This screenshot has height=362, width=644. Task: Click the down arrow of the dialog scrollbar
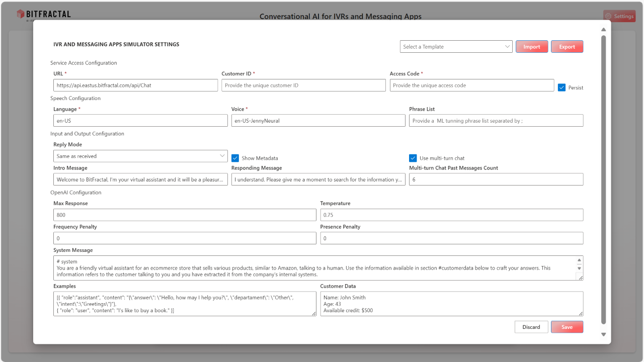tap(604, 334)
